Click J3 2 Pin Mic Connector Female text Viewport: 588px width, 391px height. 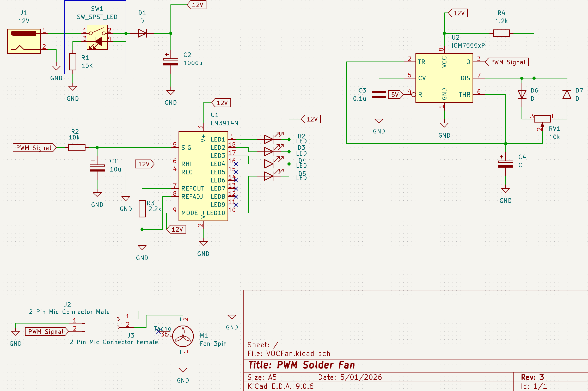tap(114, 342)
